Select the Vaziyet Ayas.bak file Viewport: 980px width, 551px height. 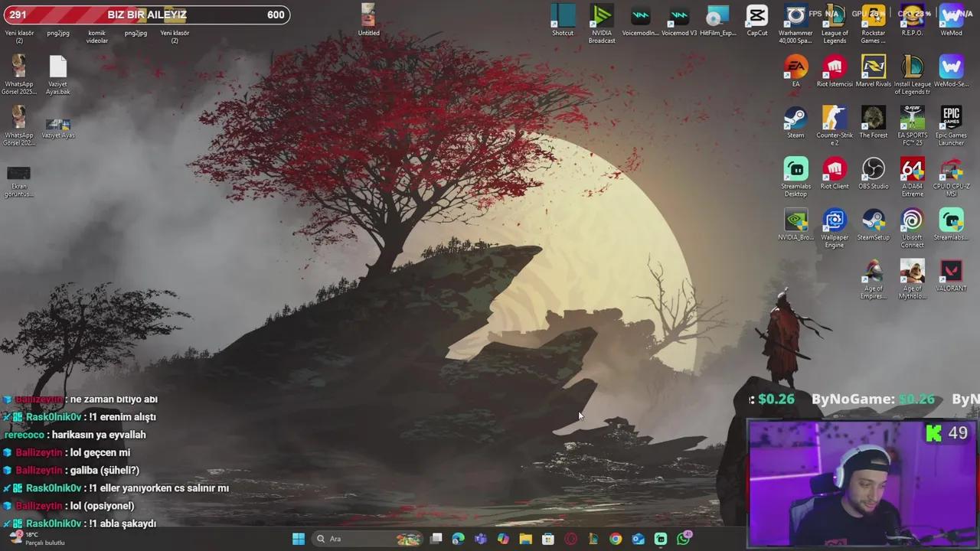click(58, 75)
